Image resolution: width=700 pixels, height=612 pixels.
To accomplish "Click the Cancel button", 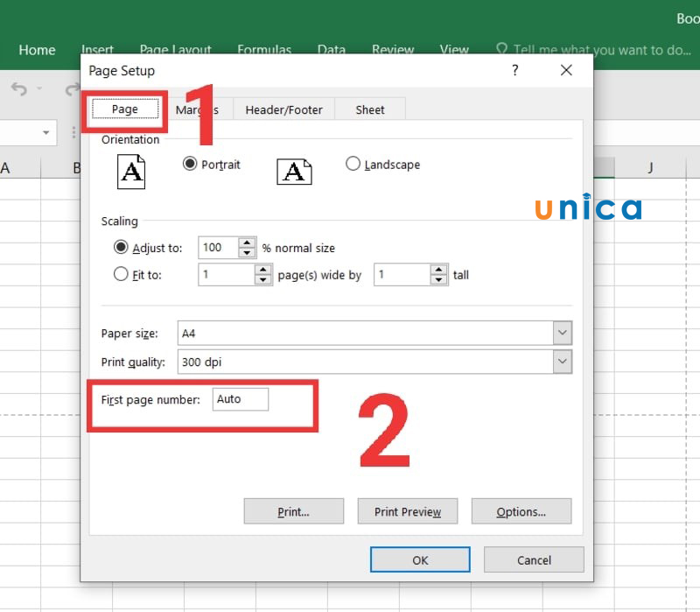I will coord(534,559).
